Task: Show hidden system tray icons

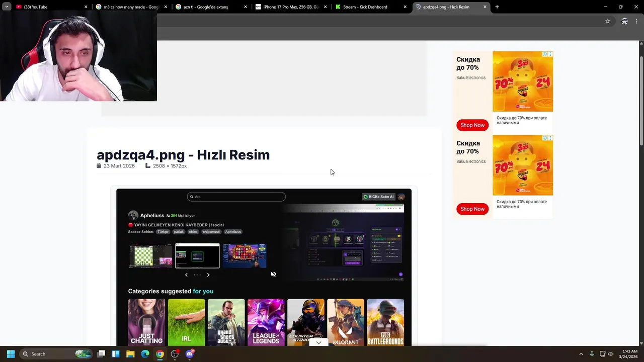Action: (x=581, y=354)
